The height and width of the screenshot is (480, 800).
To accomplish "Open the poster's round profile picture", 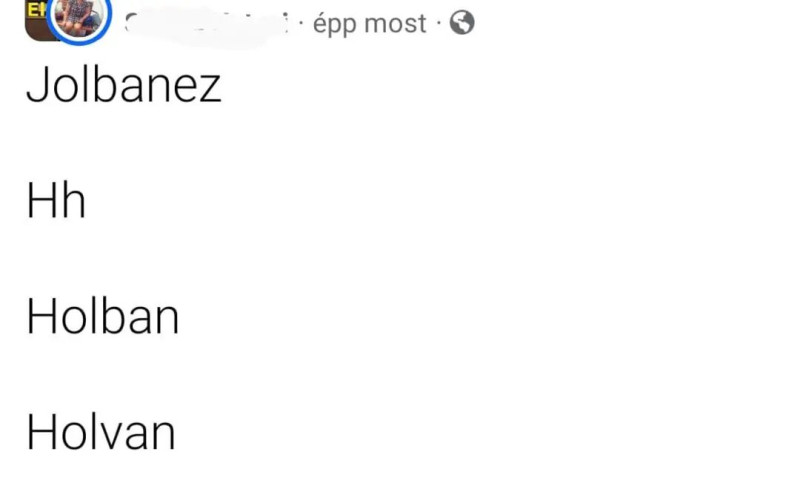I will pos(80,18).
